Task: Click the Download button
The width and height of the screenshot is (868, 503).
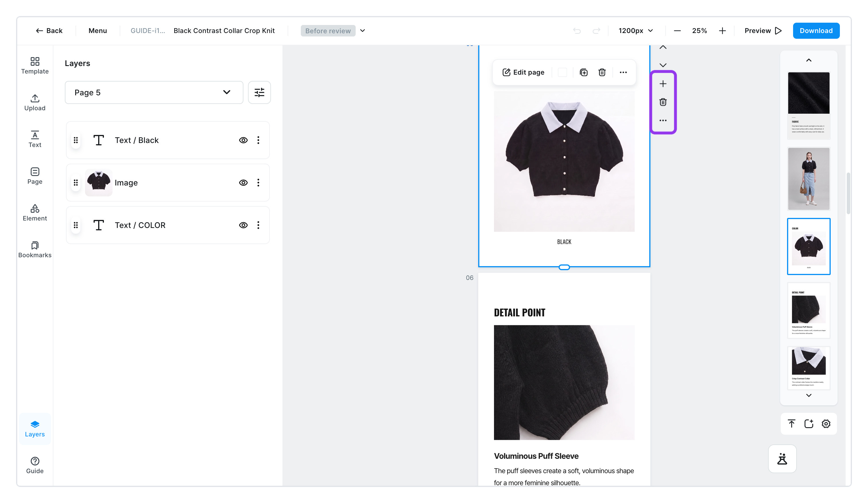Action: [x=816, y=31]
